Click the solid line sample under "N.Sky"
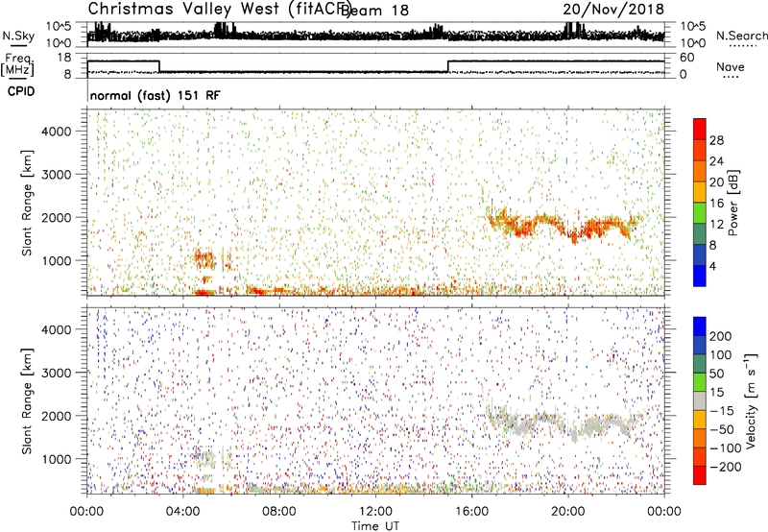Viewport: 768px width, 532px height. pos(18,46)
